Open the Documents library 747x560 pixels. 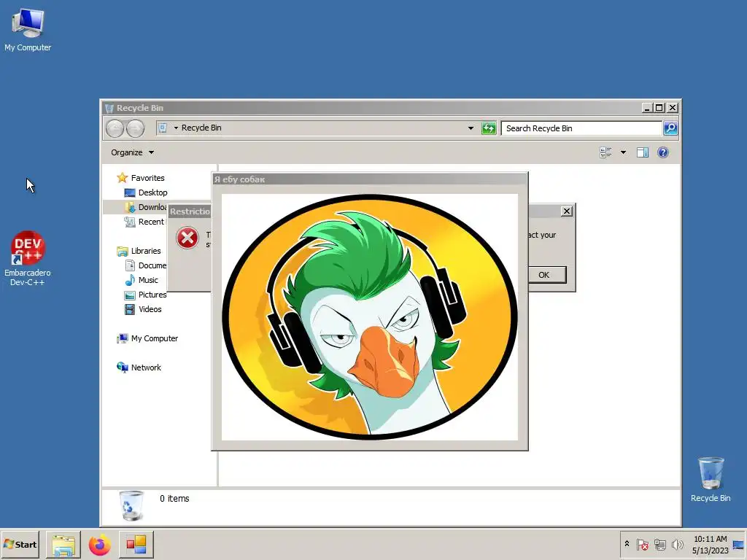(146, 265)
